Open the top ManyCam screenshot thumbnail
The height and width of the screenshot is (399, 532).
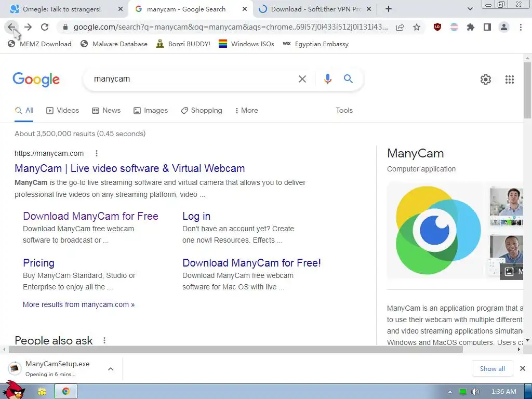(506, 206)
